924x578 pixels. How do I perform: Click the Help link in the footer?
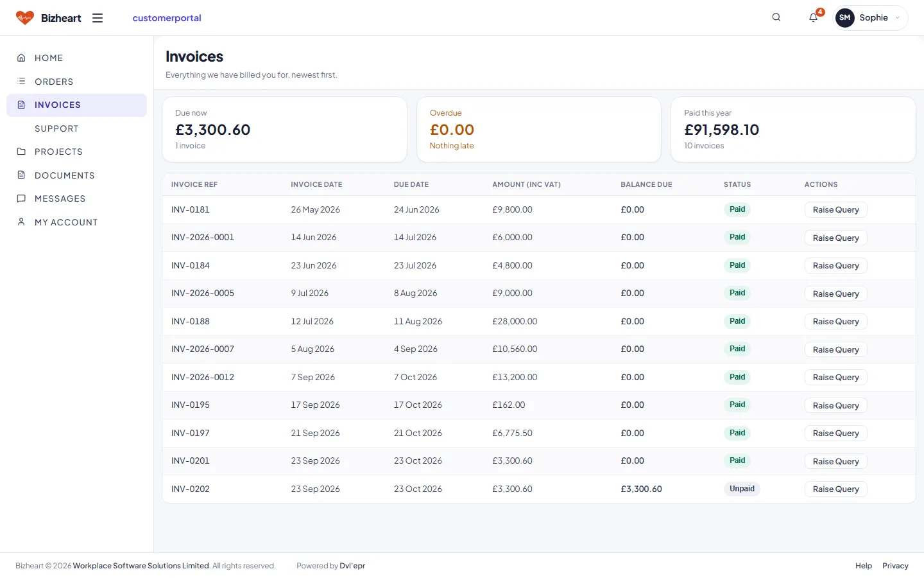(864, 566)
